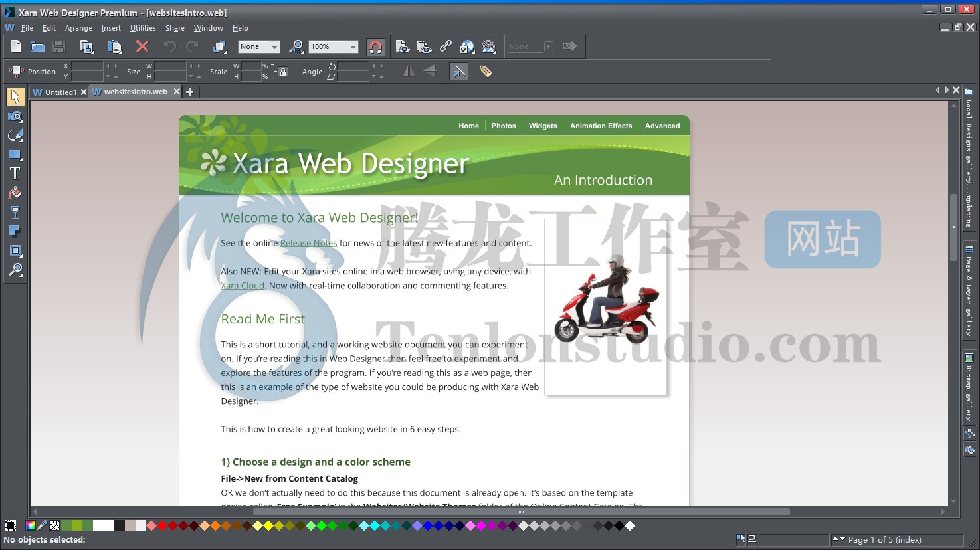Select the Bevel/Contour tool
This screenshot has height=550, width=980.
[x=15, y=250]
